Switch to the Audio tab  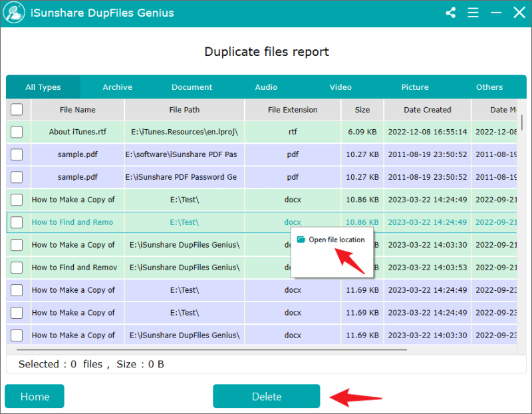[x=266, y=87]
